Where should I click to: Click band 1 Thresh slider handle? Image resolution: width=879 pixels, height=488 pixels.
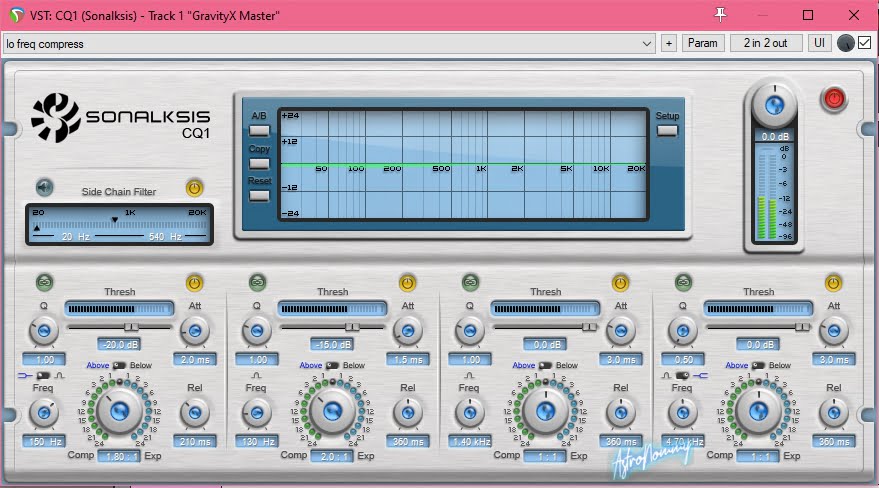(x=131, y=327)
